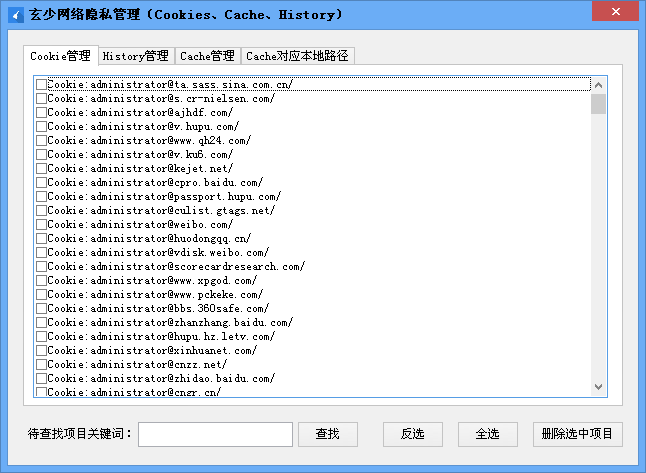Select the text Cookie:administrator@s.cr-nielsen.com/
The width and height of the screenshot is (646, 473).
coord(161,98)
